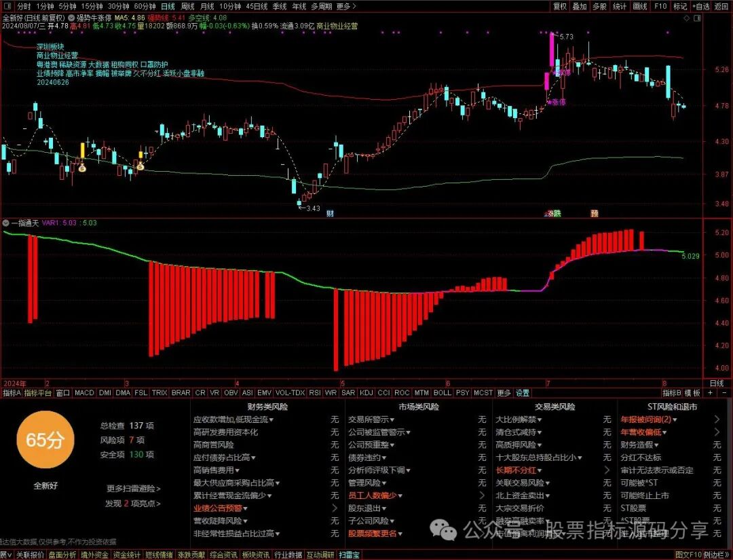Viewport: 733px width, 560px height.
Task: Select the OBV indicator
Action: point(231,393)
